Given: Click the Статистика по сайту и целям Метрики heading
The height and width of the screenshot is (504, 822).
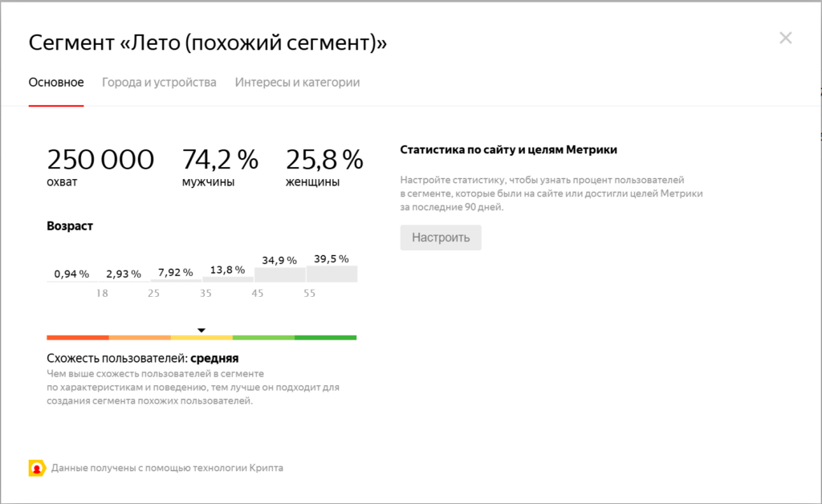Looking at the screenshot, I should click(508, 150).
